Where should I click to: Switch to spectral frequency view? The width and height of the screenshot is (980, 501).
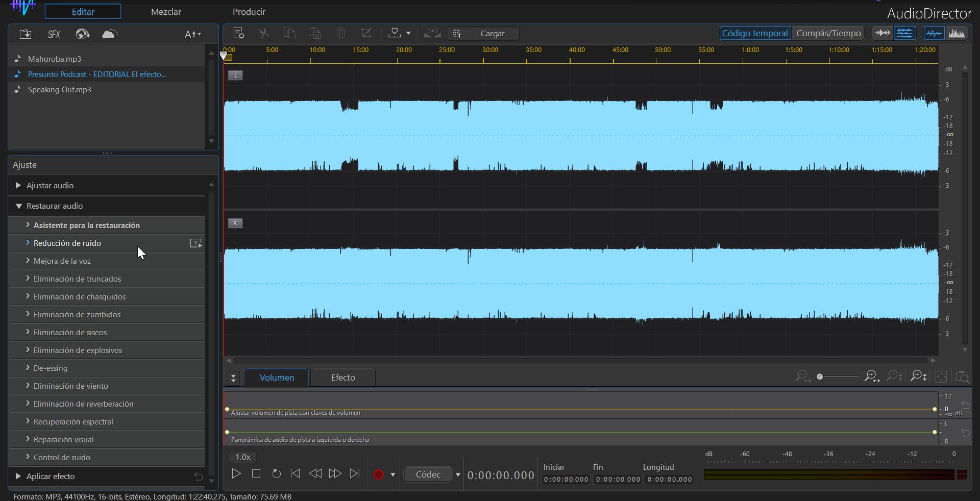958,33
